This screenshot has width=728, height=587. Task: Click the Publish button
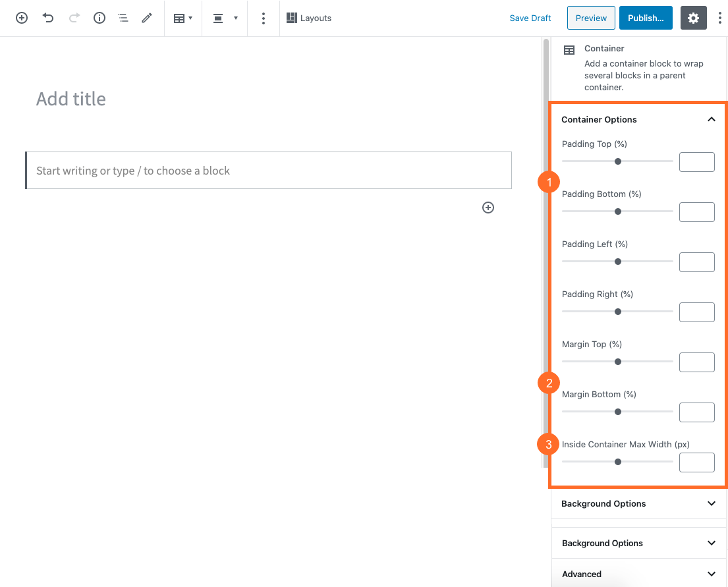click(645, 18)
